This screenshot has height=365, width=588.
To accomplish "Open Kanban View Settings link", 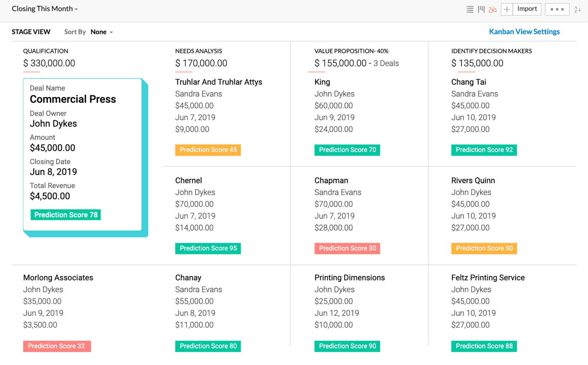I will point(524,32).
